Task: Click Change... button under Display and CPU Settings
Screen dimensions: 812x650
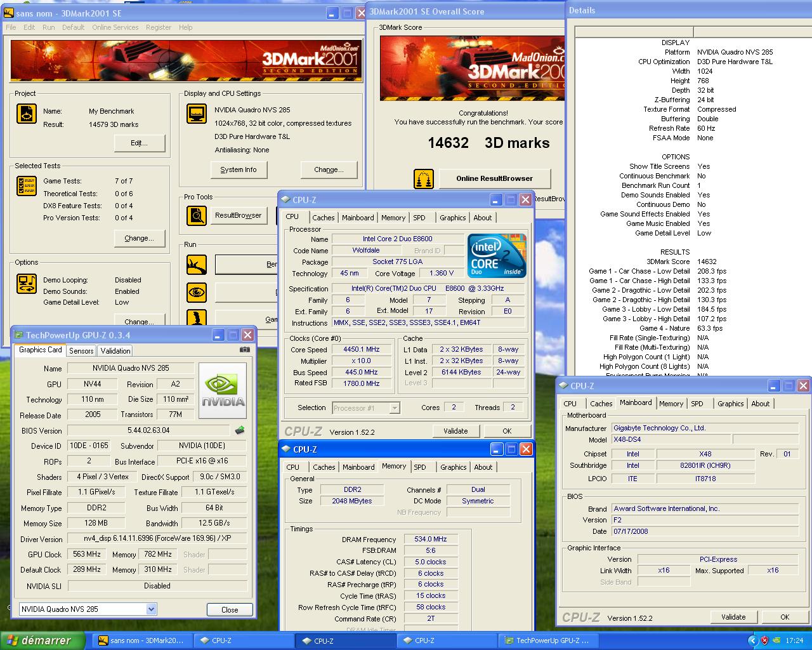Action: [x=329, y=169]
